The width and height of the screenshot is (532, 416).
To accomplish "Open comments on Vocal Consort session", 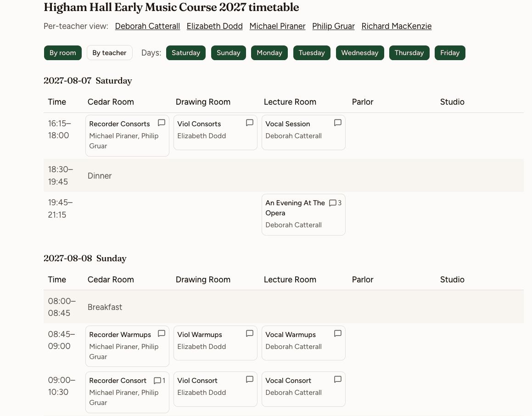I will [x=337, y=379].
